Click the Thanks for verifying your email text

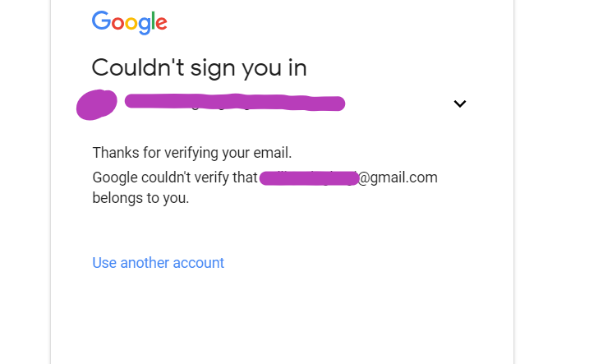[192, 153]
